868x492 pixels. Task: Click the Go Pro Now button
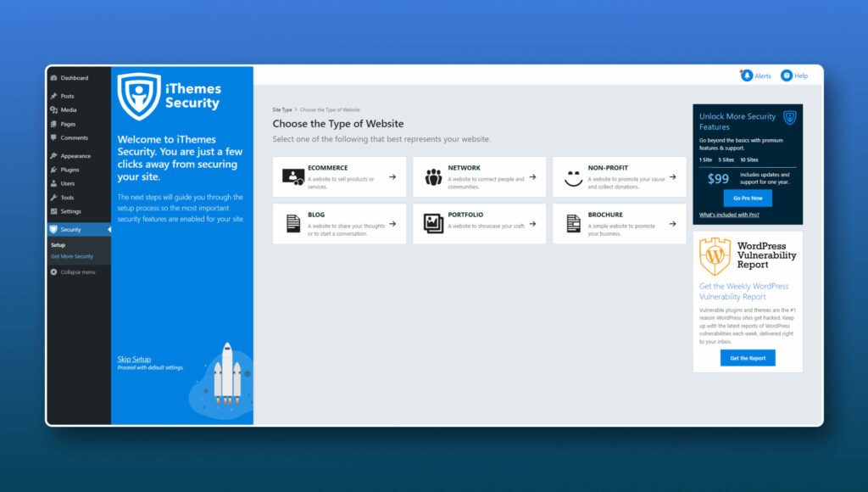[748, 198]
